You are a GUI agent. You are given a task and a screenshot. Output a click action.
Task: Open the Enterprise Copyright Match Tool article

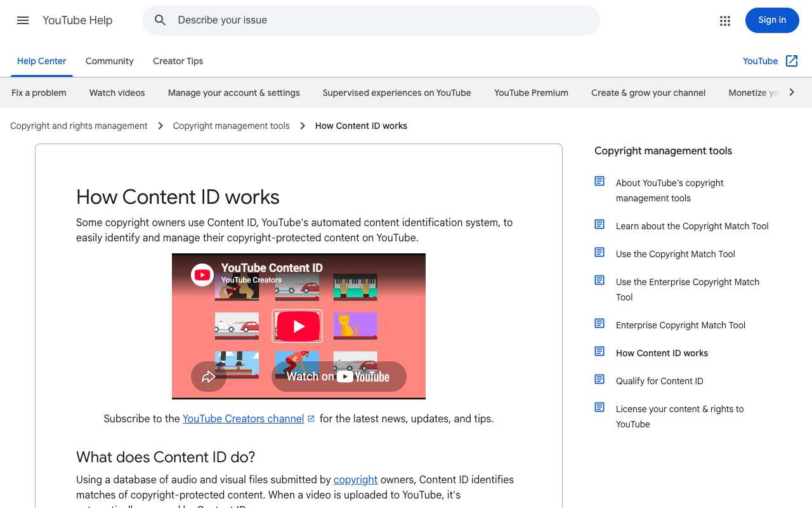click(681, 325)
